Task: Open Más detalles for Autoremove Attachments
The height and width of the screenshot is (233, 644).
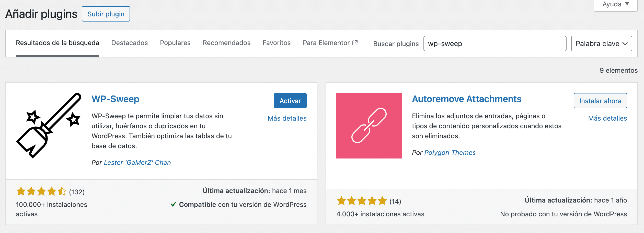Action: [607, 118]
